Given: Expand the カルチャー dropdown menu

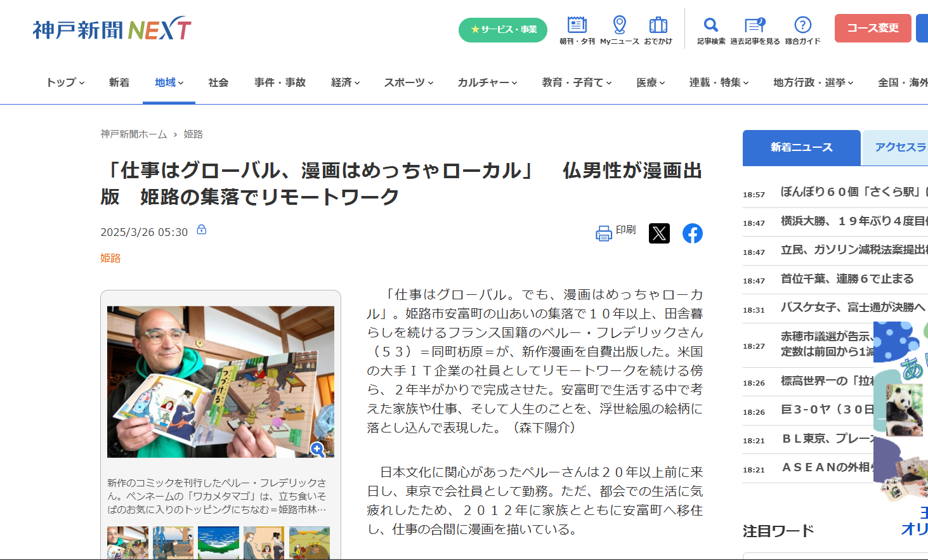Looking at the screenshot, I should 487,82.
